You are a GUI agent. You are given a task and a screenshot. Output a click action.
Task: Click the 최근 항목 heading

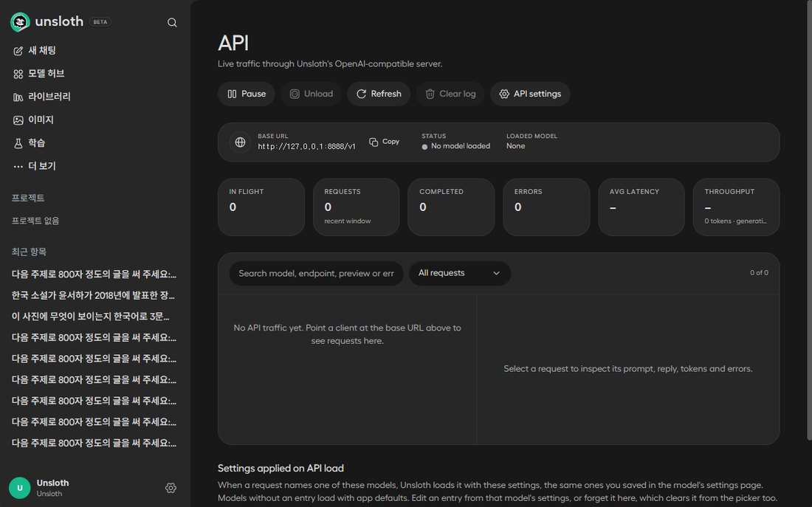[29, 252]
